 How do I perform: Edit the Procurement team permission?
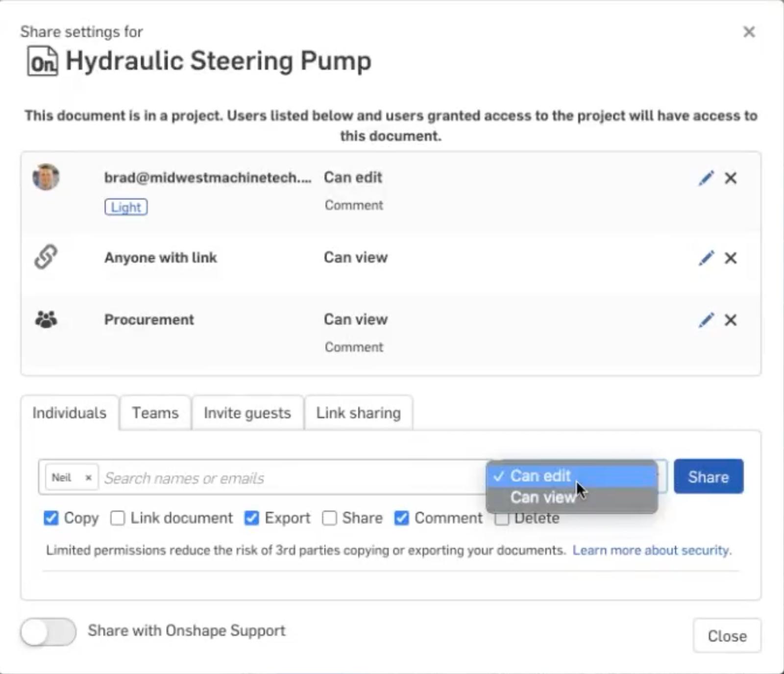(x=706, y=320)
